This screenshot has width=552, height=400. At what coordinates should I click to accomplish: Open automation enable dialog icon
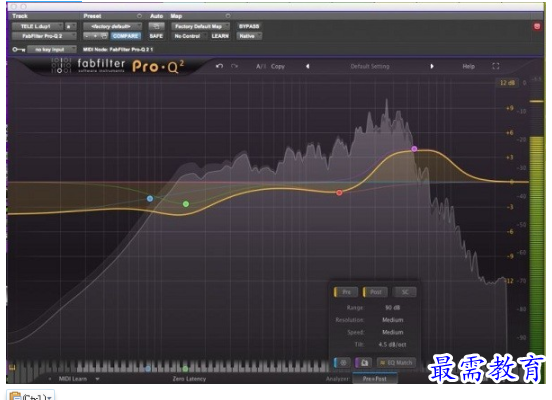pos(156,26)
